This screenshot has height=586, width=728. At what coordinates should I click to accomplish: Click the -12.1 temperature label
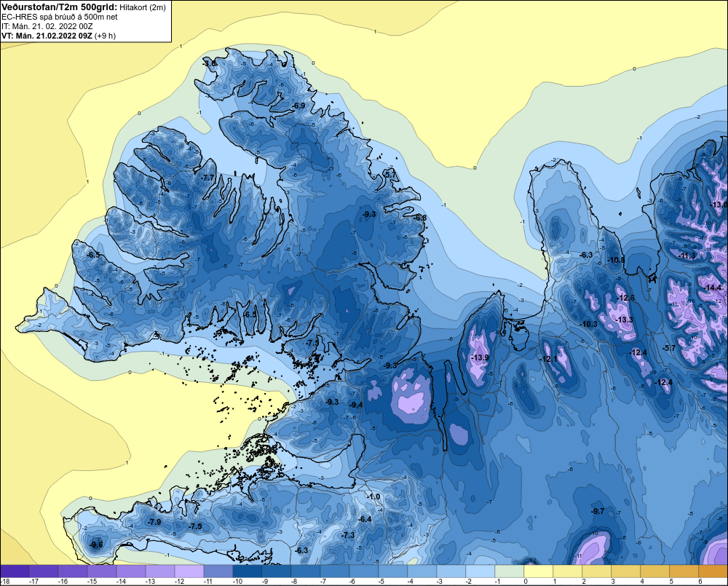tap(548, 359)
